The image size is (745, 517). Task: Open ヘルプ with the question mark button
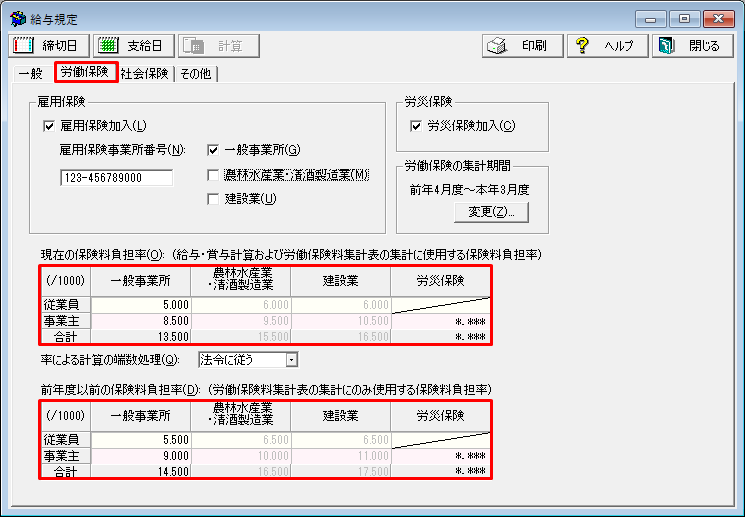tap(607, 46)
